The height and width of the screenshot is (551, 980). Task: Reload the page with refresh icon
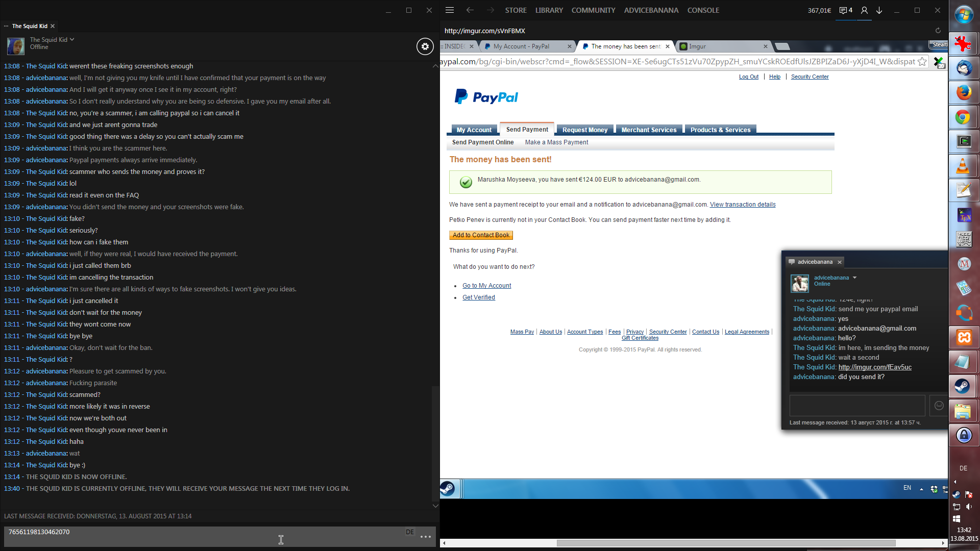tap(938, 31)
